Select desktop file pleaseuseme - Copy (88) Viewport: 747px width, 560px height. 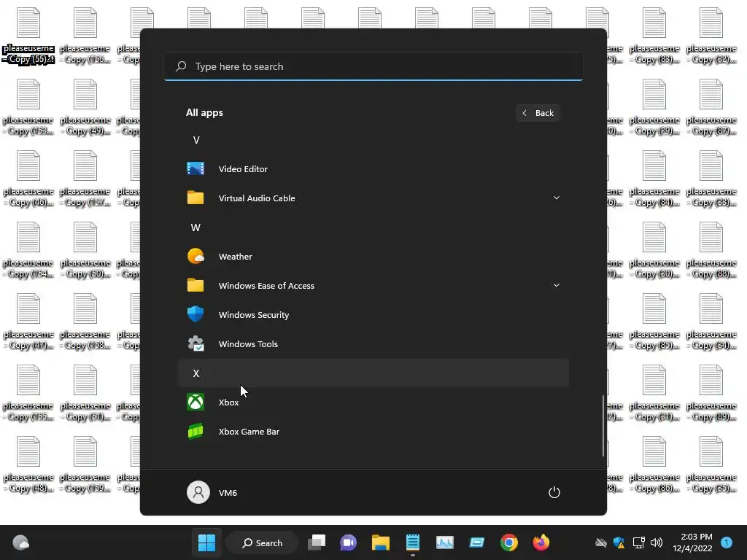pyautogui.click(x=711, y=251)
